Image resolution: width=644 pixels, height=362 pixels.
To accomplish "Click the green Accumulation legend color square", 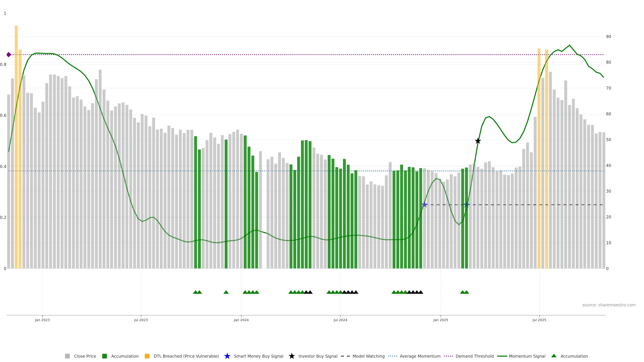I will click(x=104, y=356).
